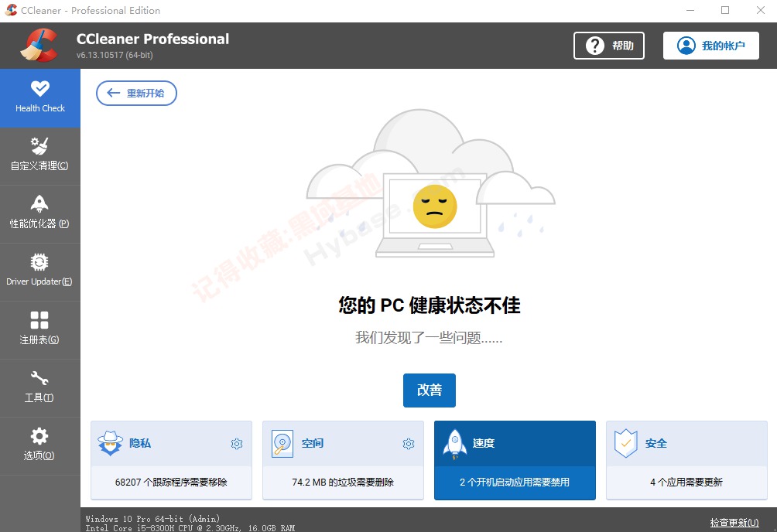Open 自定义清理 custom clean section

40,156
